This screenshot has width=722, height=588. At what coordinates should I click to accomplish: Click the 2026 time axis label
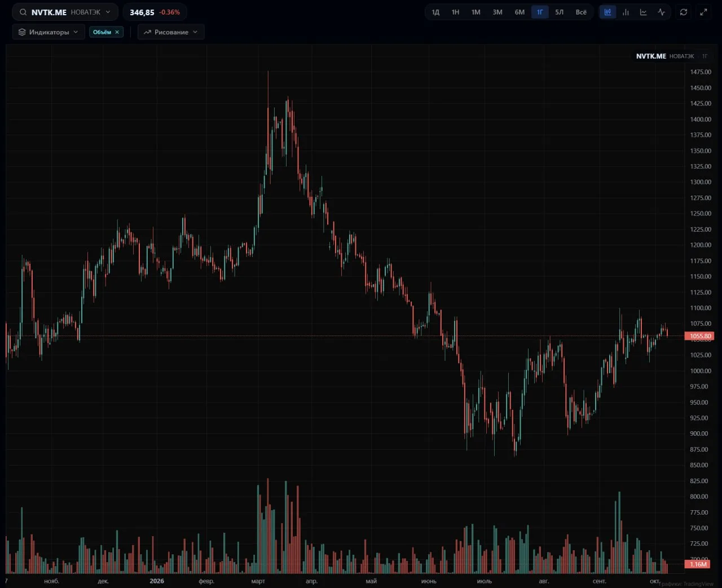click(157, 581)
